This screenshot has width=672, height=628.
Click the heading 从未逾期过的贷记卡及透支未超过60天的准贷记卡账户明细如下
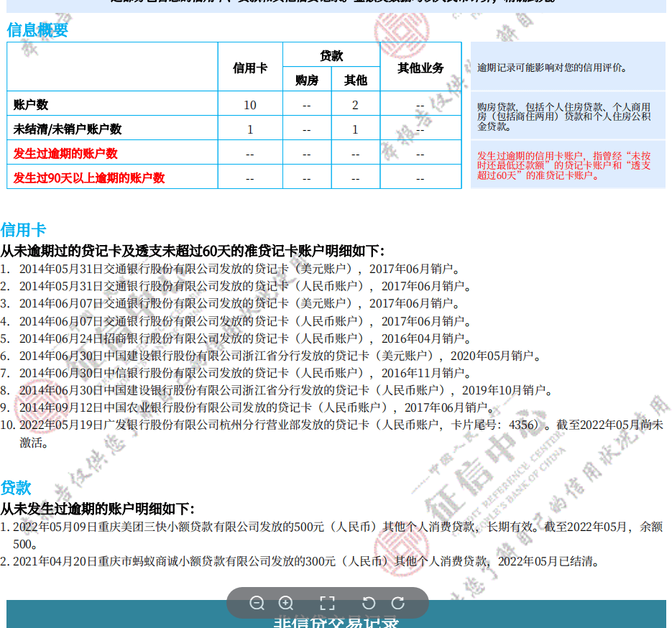pyautogui.click(x=193, y=251)
